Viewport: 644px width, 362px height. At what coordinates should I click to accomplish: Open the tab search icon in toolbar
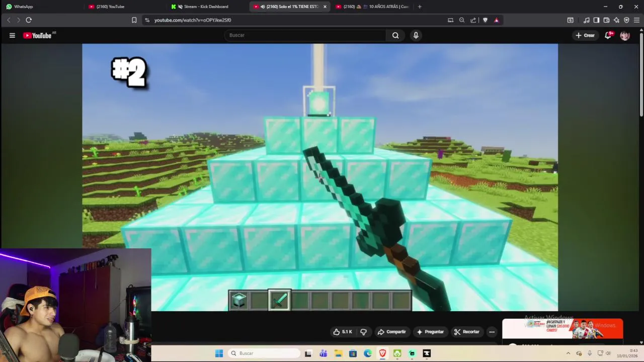click(570, 20)
